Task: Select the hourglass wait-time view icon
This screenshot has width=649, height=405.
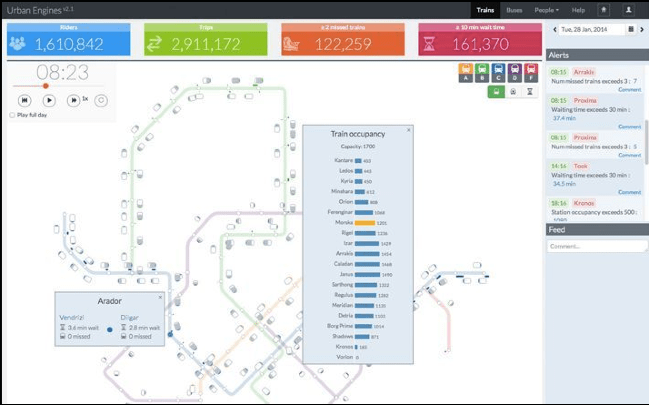Action: coord(530,92)
